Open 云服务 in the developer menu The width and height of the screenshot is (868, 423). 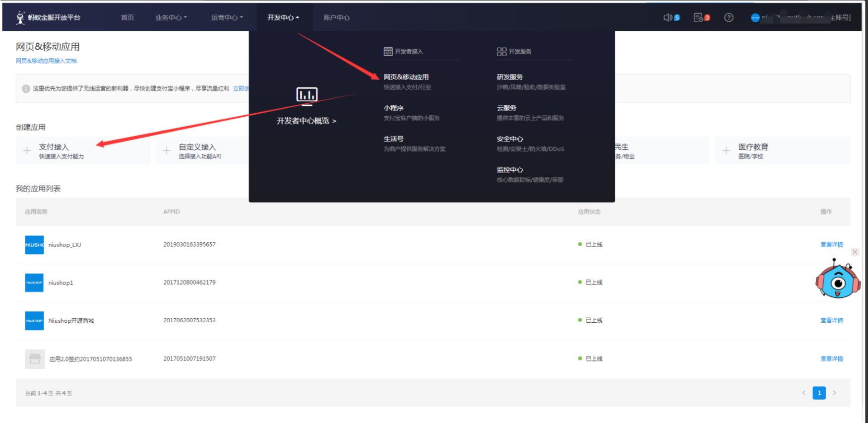(507, 108)
